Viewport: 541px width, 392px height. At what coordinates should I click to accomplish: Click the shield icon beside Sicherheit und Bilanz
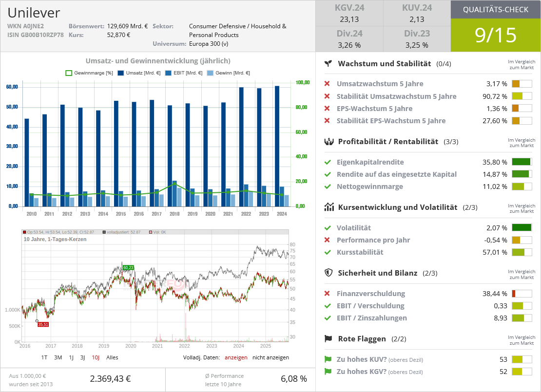pos(329,273)
